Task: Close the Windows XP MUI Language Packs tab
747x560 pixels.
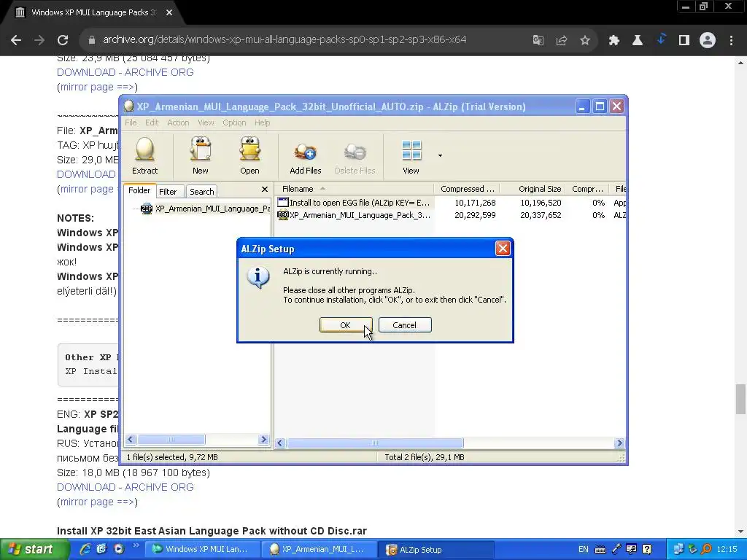Action: coord(169,13)
